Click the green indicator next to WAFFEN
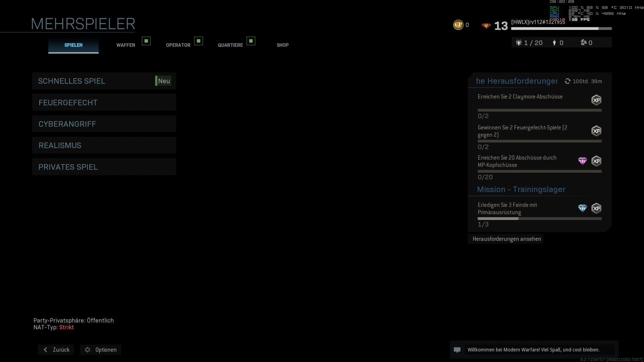 [x=146, y=41]
